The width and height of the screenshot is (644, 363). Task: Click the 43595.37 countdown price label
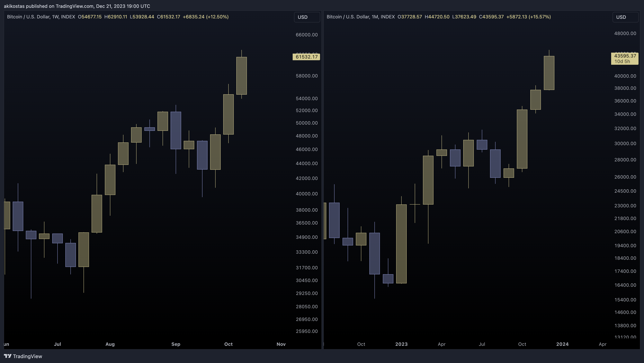coord(624,58)
